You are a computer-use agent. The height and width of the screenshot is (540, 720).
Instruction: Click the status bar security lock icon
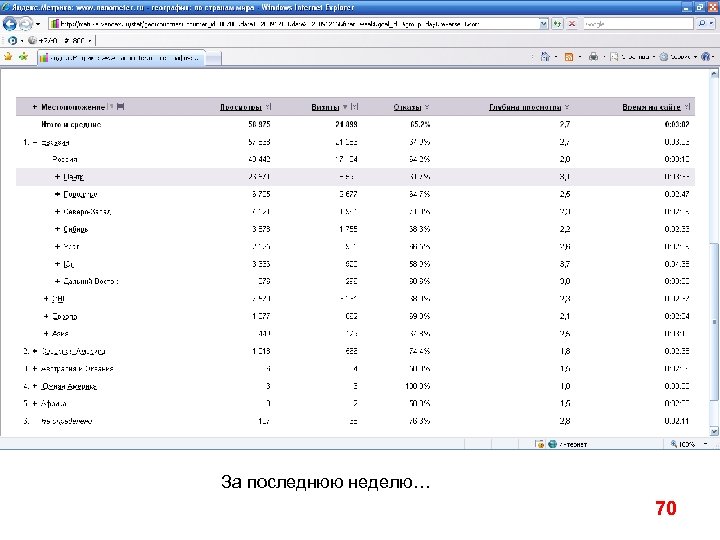pos(540,444)
